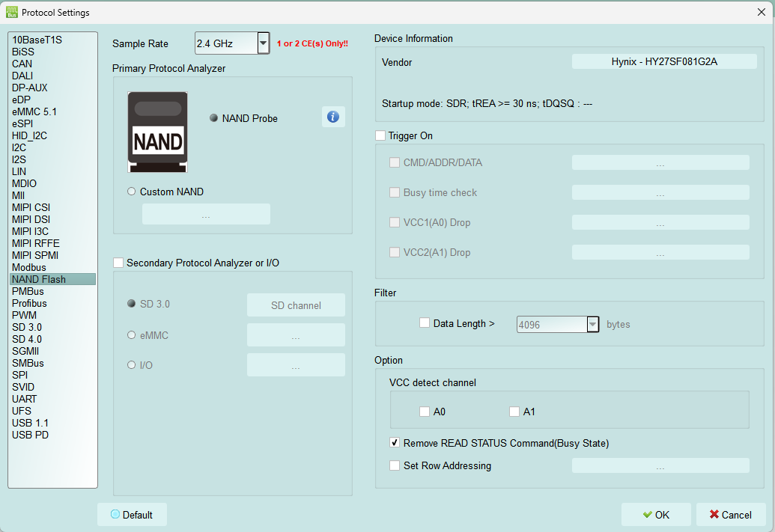775x532 pixels.
Task: Select SD 3.0 protocol in list
Action: tap(53, 327)
